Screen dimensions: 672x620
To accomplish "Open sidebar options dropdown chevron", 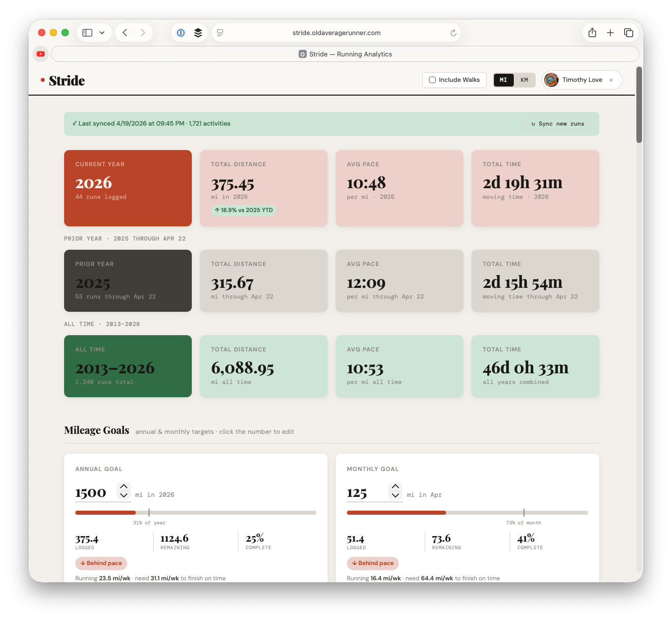I will [x=102, y=33].
